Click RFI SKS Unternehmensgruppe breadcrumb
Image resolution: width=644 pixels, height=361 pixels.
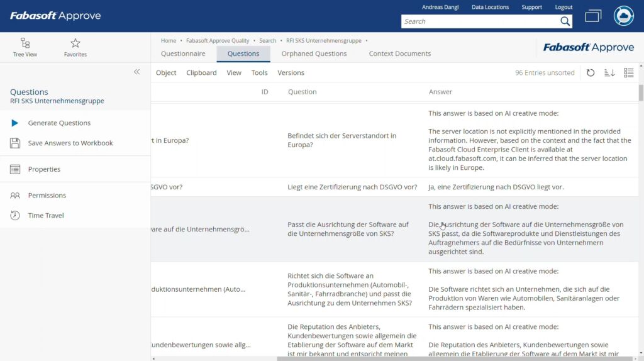point(324,41)
